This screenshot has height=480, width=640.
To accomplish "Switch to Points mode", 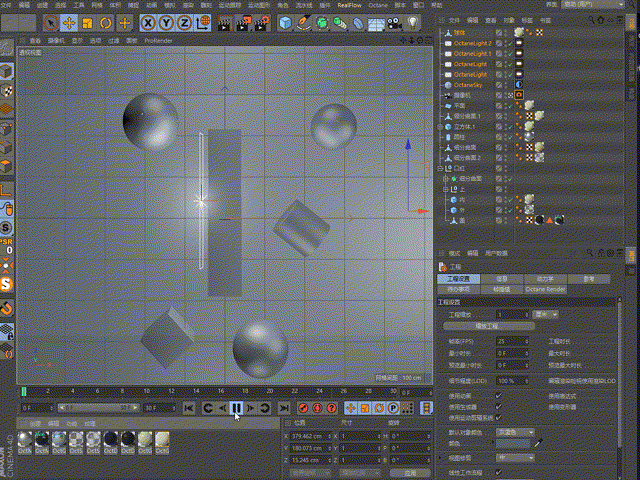I will pyautogui.click(x=7, y=129).
